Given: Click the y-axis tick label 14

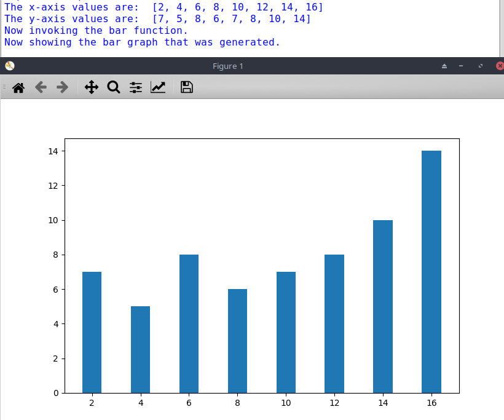Looking at the screenshot, I should (53, 151).
